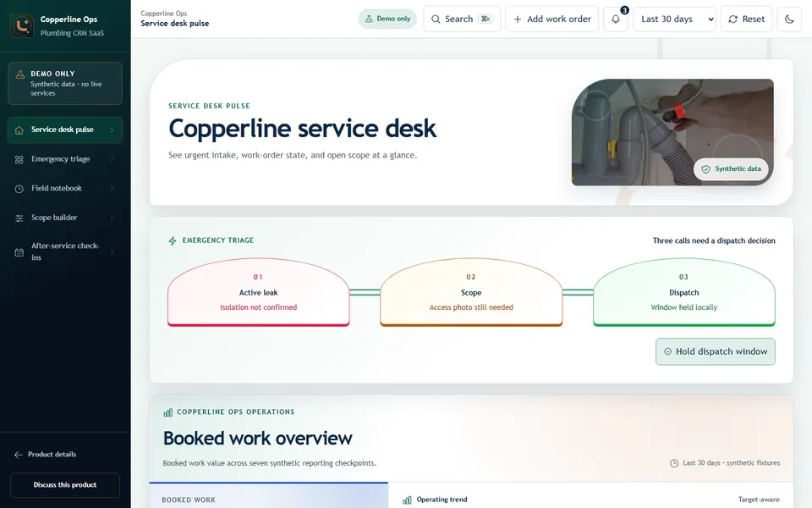Click the sliders icon beside Scope builder
Viewport: 812px width, 508px height.
pos(19,218)
